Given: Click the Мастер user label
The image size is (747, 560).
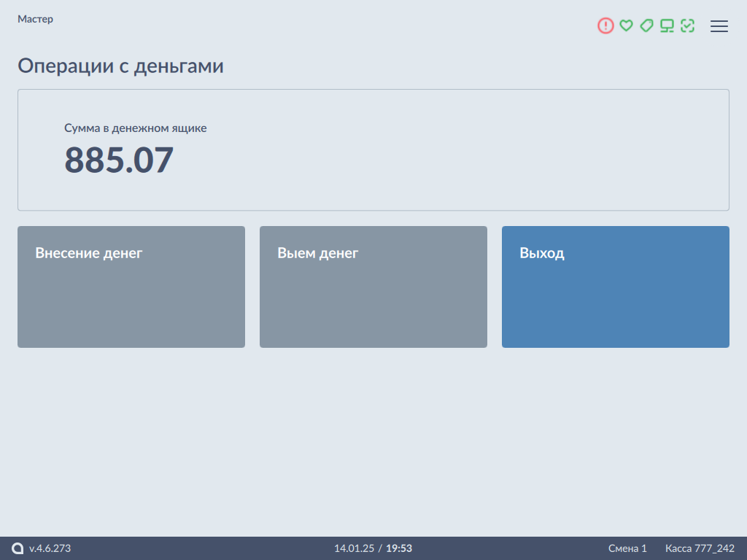Looking at the screenshot, I should (35, 19).
